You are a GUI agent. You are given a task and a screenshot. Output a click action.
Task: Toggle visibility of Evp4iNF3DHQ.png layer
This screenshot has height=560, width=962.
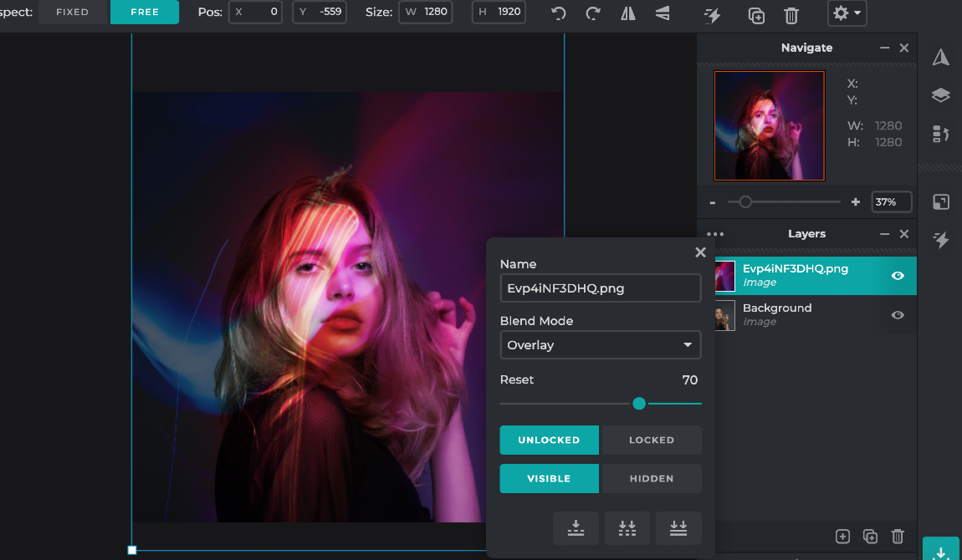898,276
